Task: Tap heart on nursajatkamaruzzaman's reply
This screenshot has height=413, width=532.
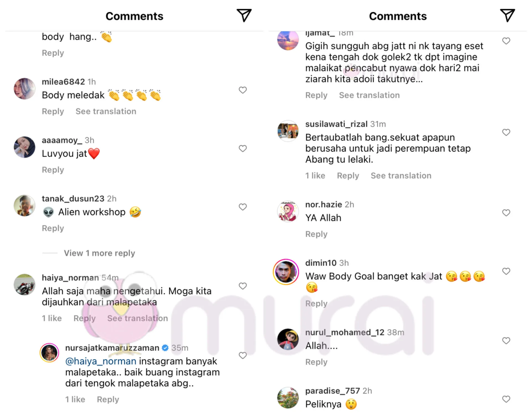Action: point(243,355)
